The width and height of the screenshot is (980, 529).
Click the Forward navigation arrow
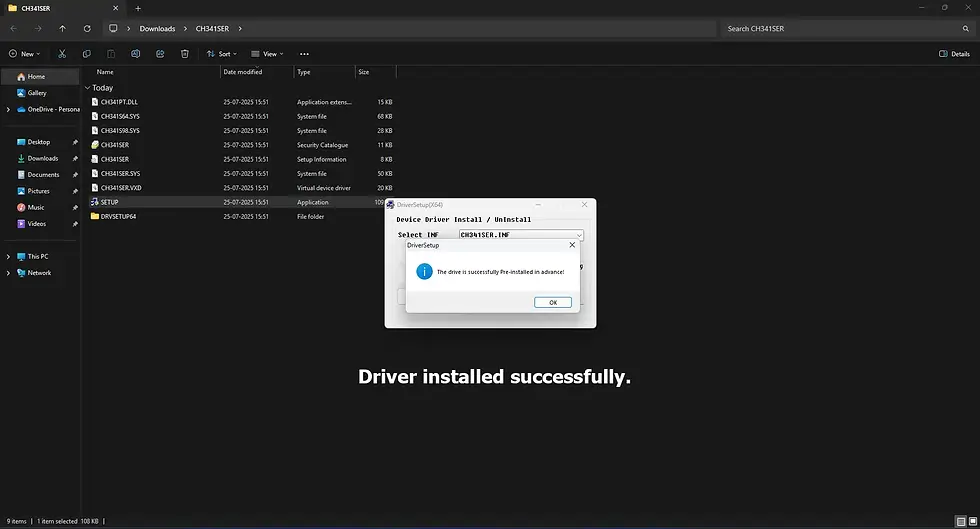click(38, 28)
